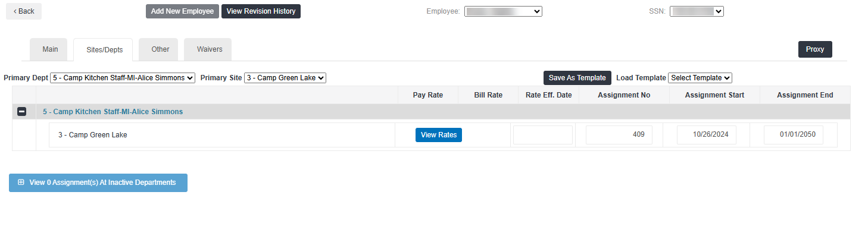Viewport: 868px width, 242px height.
Task: Open View Revision History
Action: [x=261, y=11]
